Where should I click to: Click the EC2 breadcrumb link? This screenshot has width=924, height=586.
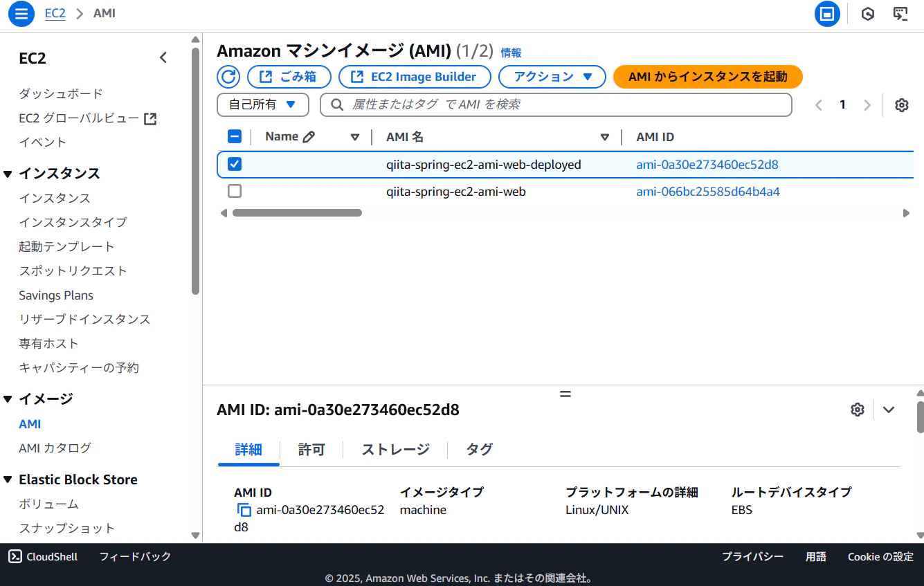point(55,14)
